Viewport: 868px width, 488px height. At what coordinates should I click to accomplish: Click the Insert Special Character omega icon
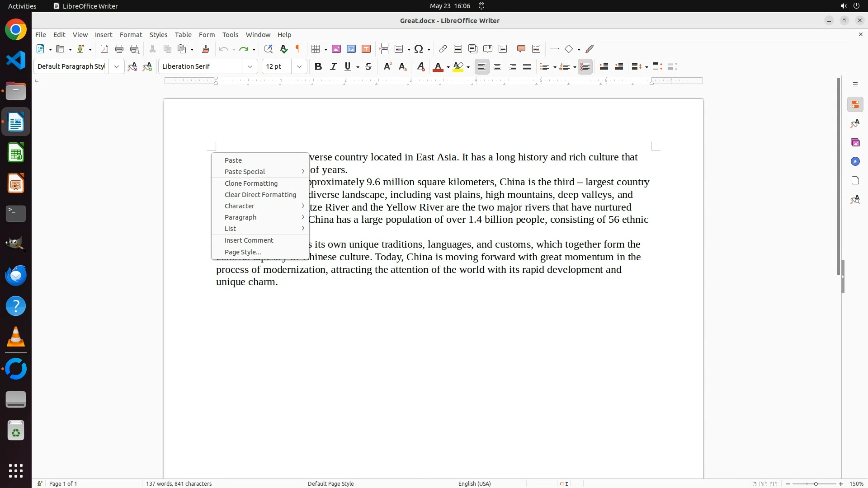point(419,49)
